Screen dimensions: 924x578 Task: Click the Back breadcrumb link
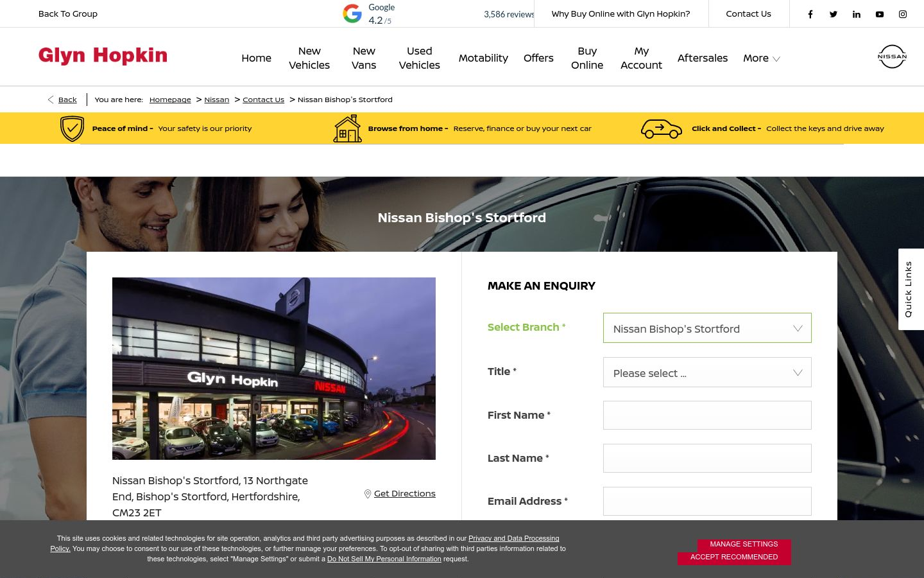(67, 100)
